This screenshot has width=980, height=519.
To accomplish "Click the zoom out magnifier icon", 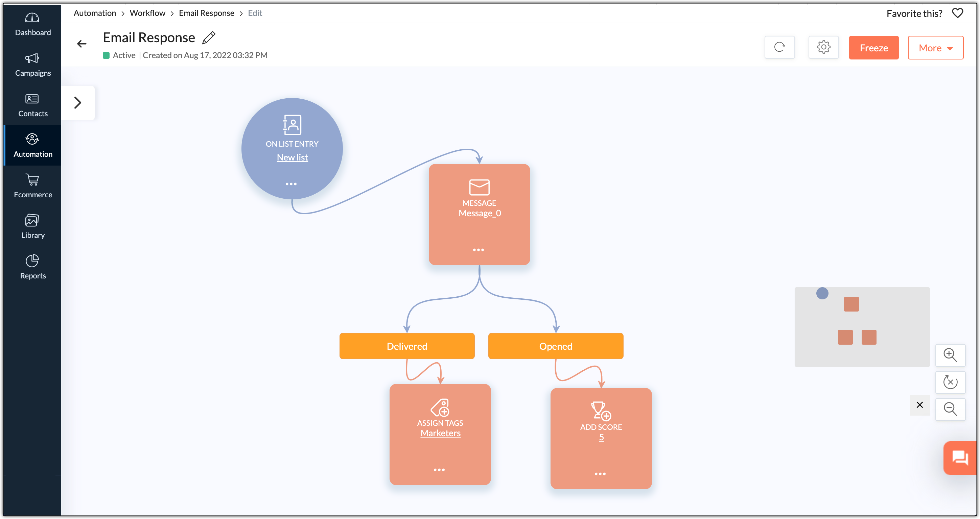I will pos(950,409).
